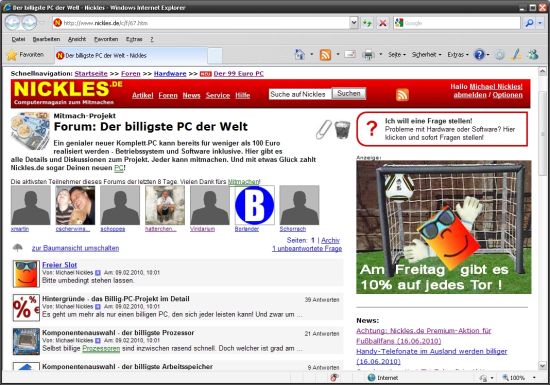Image resolution: width=550 pixels, height=385 pixels.
Task: Click the trash bin icon beside forum title
Action: 342,129
